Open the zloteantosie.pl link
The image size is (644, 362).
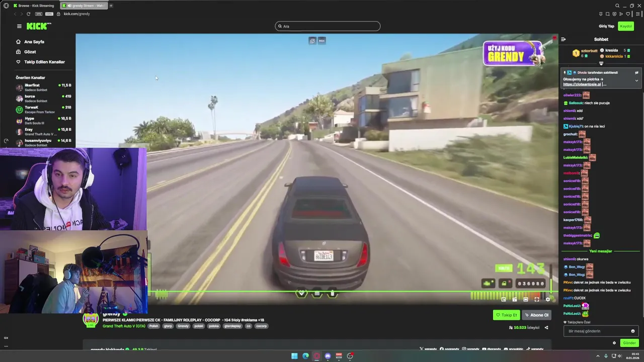point(582,84)
